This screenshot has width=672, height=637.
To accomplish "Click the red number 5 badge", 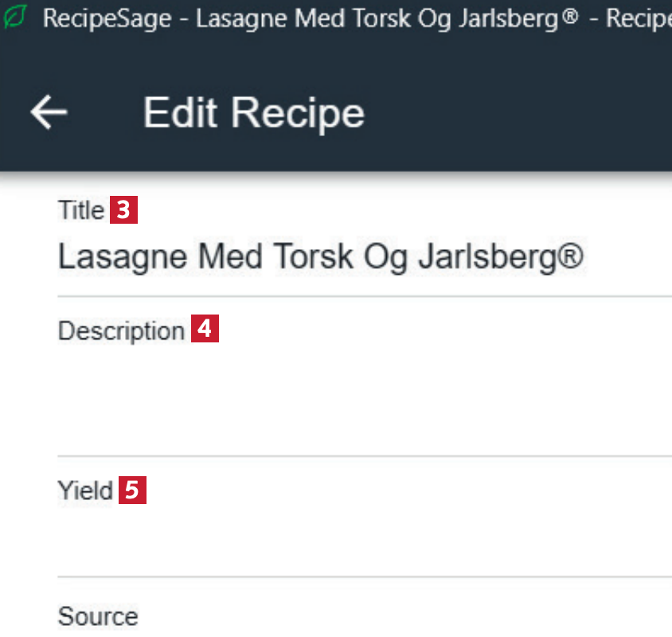I will (x=133, y=490).
